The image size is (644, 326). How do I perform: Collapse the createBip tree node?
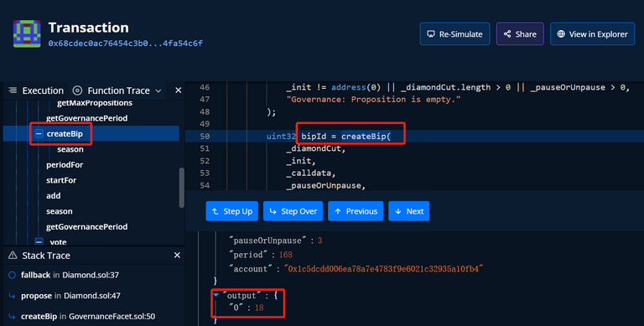(x=39, y=134)
